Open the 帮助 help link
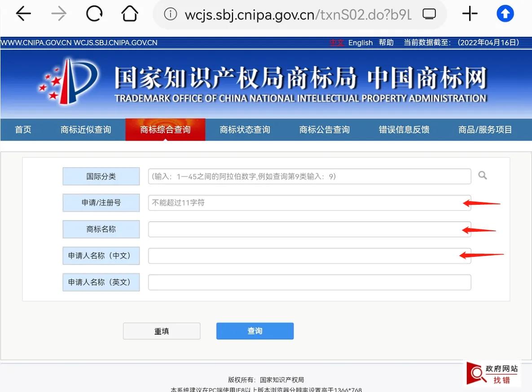Screen dimensions: 532x392 coord(386,43)
